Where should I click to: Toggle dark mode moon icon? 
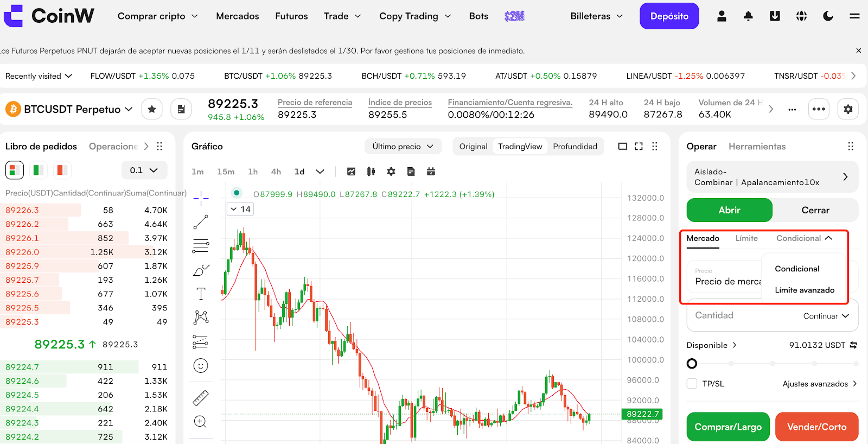point(828,16)
